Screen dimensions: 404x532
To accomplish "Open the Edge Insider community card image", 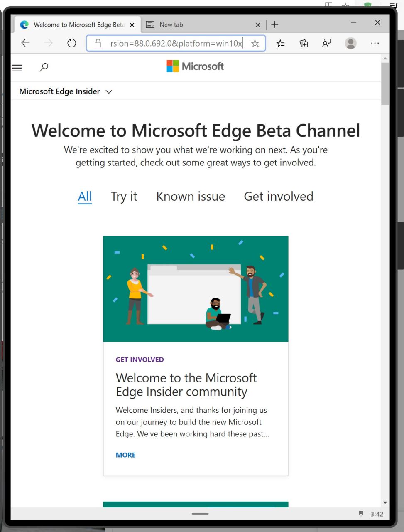I will (x=196, y=289).
